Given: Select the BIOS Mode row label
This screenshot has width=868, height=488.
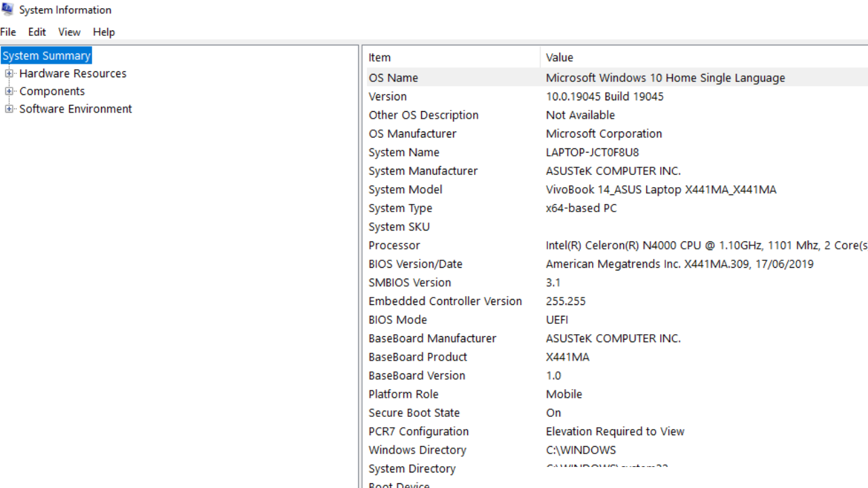Looking at the screenshot, I should 398,320.
